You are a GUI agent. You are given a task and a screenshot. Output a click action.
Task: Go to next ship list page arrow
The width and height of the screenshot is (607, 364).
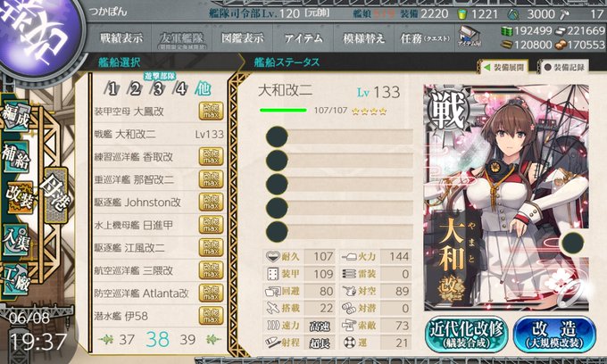pos(212,340)
